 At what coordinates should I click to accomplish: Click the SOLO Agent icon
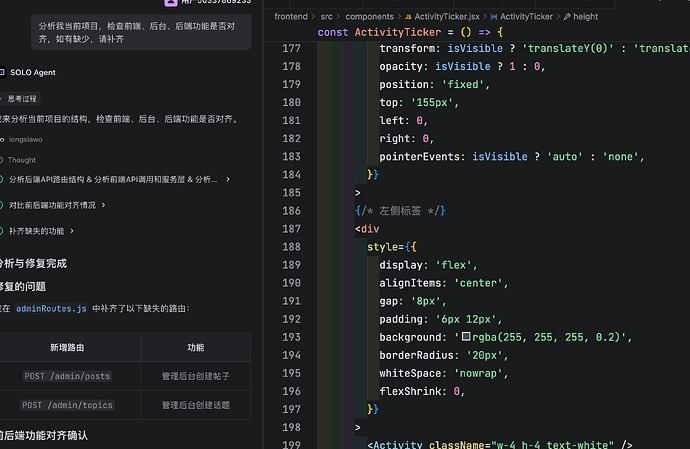click(x=2, y=72)
